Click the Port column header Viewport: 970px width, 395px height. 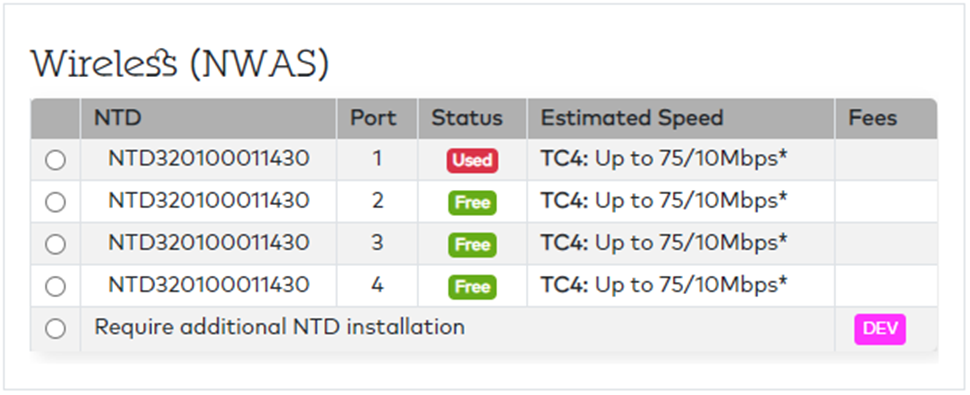(374, 118)
